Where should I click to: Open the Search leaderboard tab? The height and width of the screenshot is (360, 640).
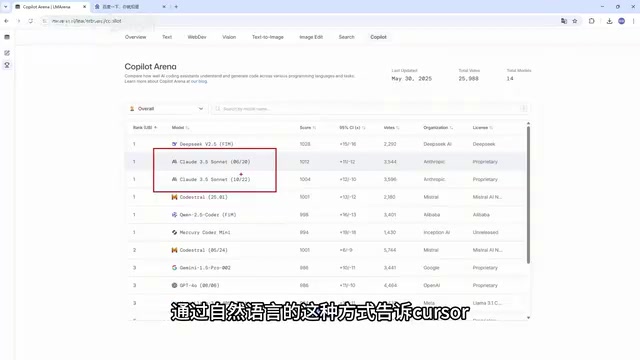click(347, 37)
